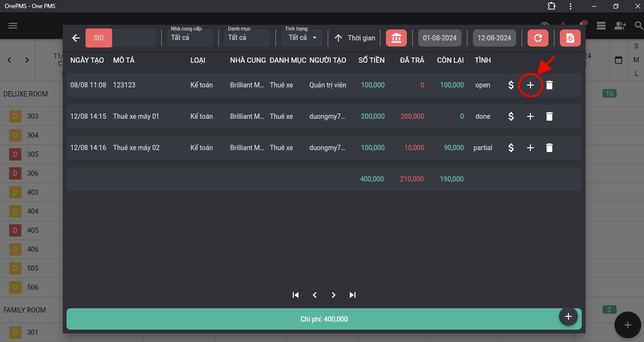Add a new expense with round plus button
This screenshot has width=644, height=342.
pos(568,316)
